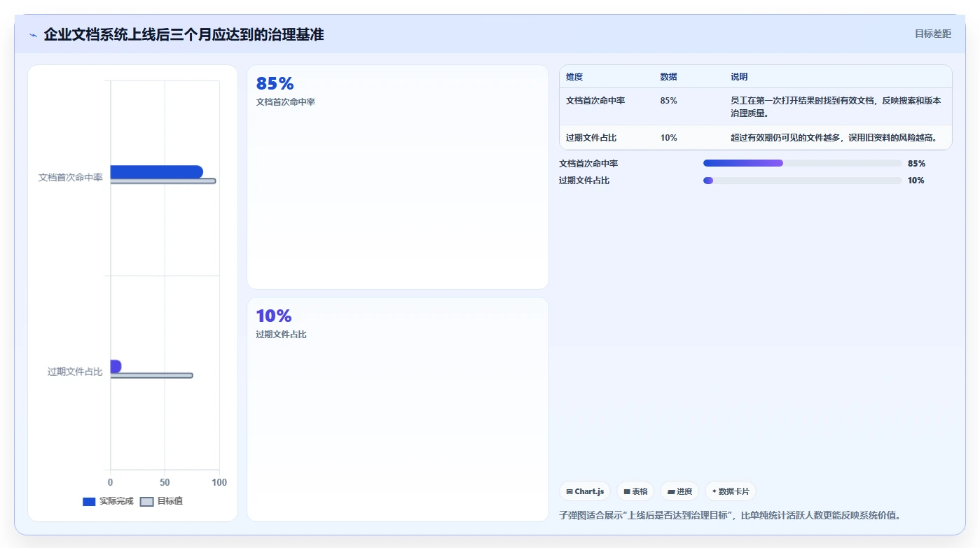The image size is (980, 548).
Task: Click 85% beside the progress bar
Action: (x=916, y=164)
